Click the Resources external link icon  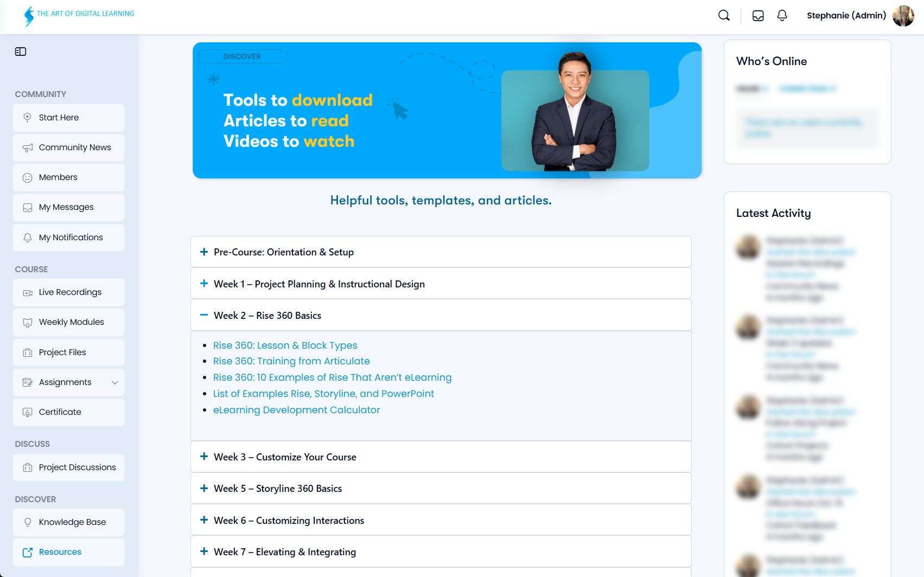coord(28,553)
